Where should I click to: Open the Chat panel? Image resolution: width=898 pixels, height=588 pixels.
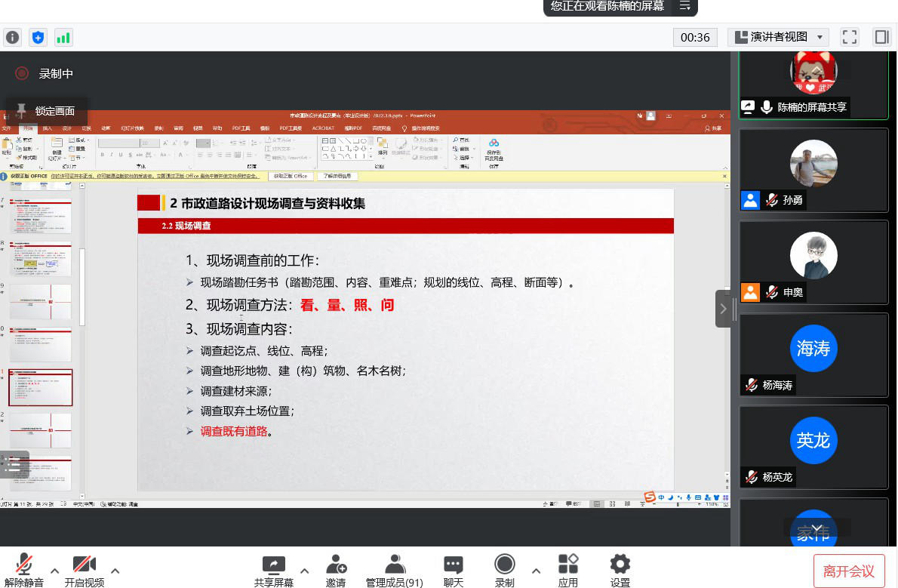point(453,570)
